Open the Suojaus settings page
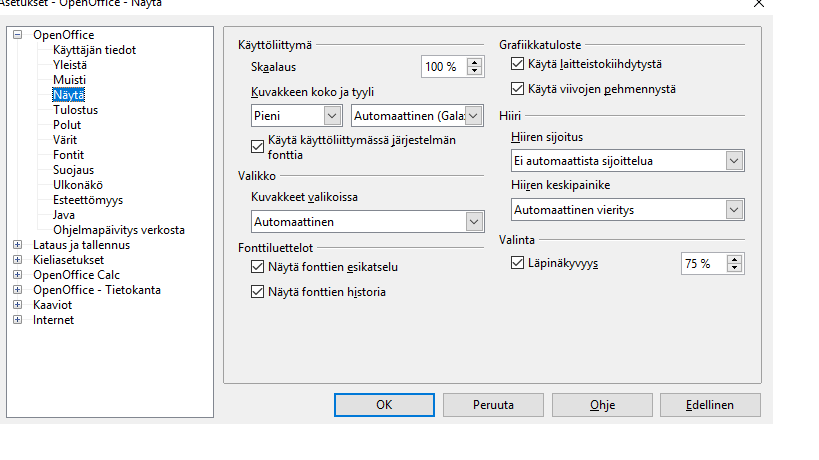819x460 pixels. tap(73, 170)
